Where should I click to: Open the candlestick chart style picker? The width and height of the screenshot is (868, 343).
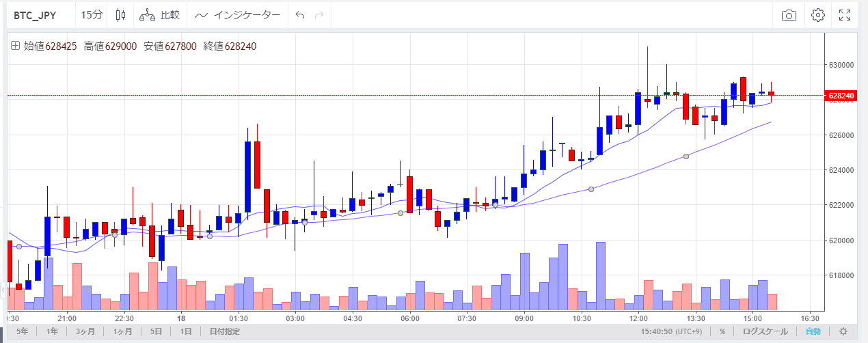pos(121,15)
